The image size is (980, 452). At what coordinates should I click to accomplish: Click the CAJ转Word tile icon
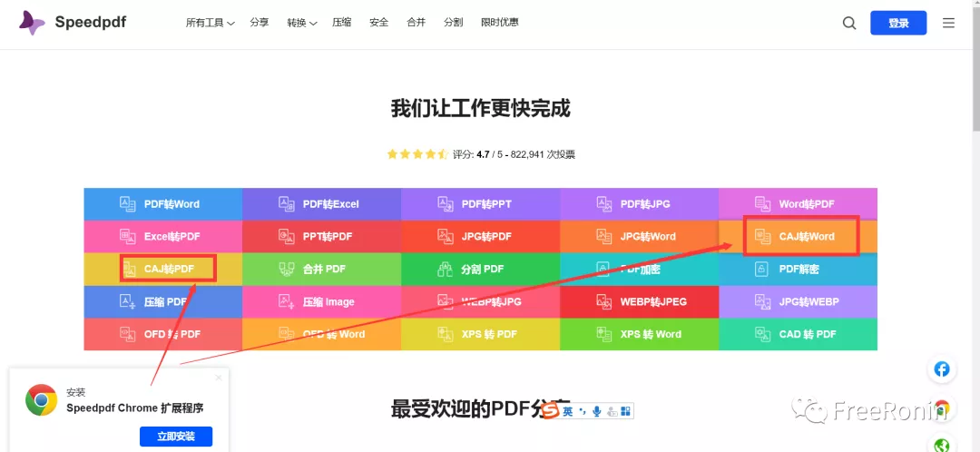point(762,236)
